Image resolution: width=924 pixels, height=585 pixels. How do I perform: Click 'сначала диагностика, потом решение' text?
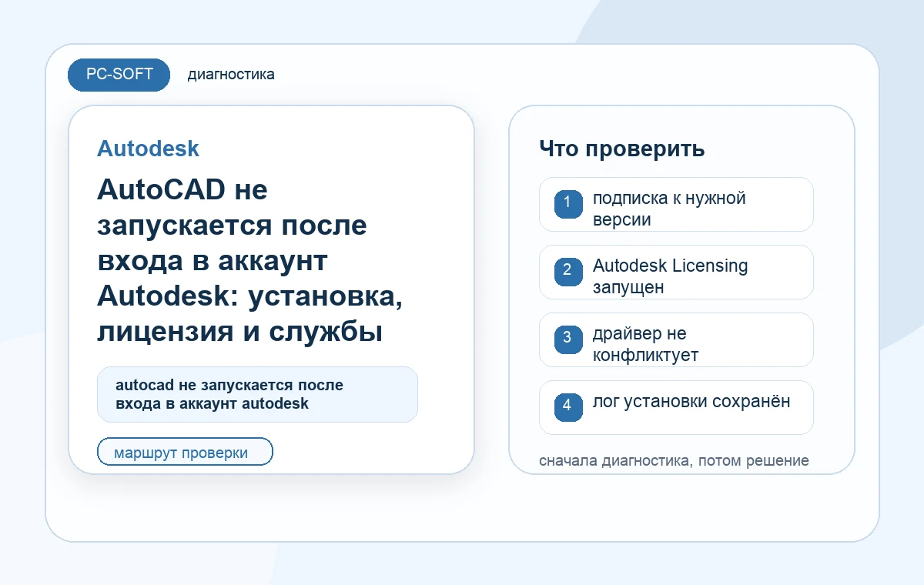[674, 461]
